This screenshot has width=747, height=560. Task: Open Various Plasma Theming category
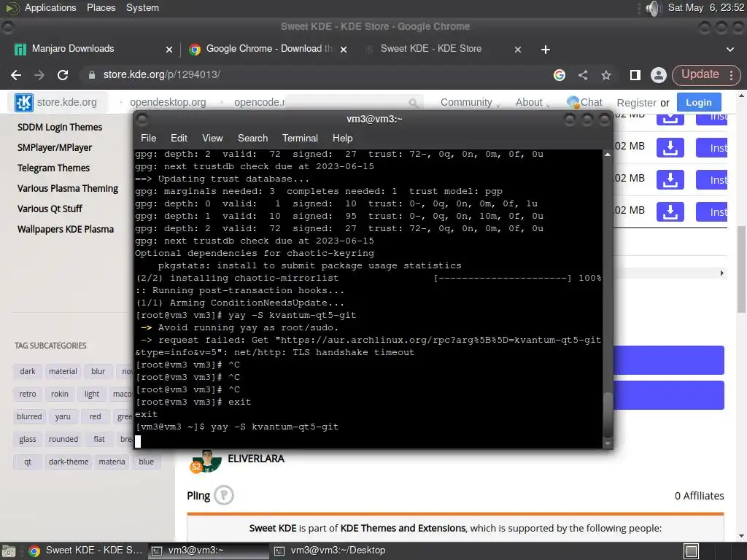[68, 189]
